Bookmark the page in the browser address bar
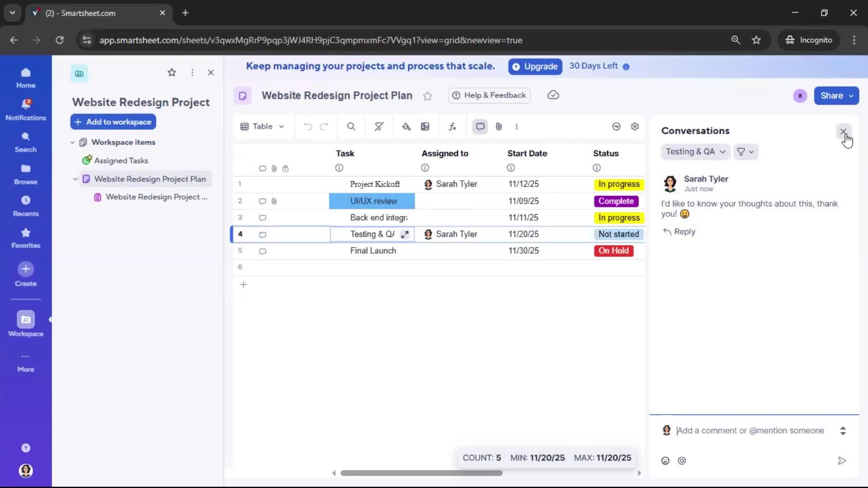This screenshot has height=488, width=868. [x=756, y=40]
